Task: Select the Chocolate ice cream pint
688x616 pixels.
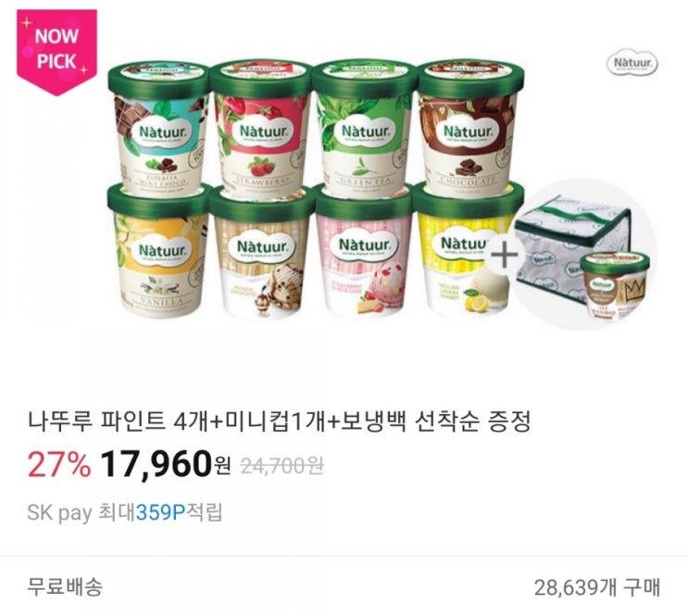Action: [469, 127]
